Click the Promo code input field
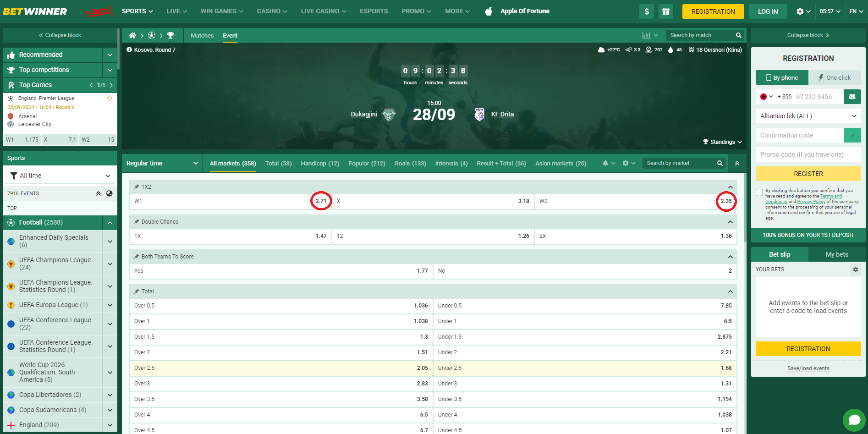 pyautogui.click(x=808, y=154)
